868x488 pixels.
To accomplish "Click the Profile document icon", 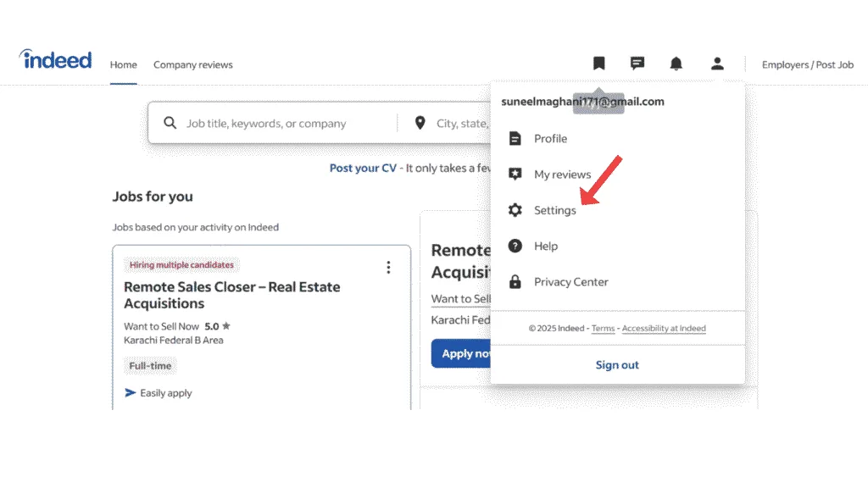I will click(x=515, y=138).
